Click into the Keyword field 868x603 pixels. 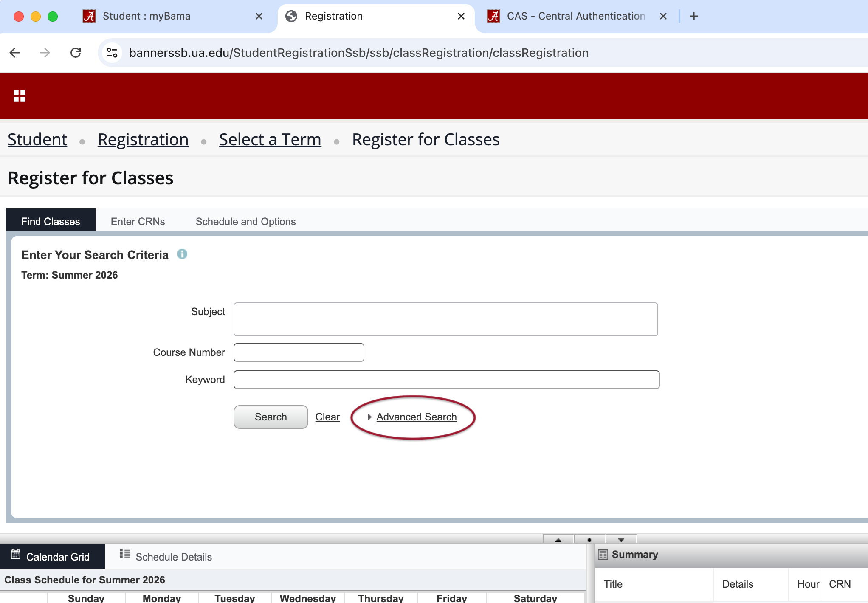446,380
